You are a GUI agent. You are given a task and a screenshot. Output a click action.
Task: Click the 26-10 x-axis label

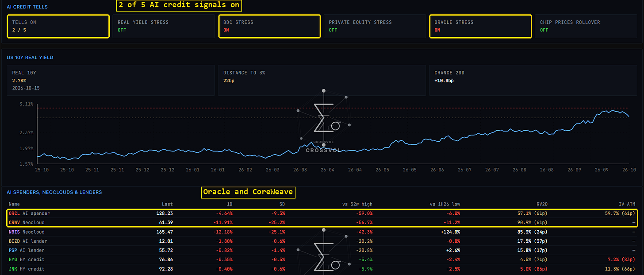[x=629, y=170]
